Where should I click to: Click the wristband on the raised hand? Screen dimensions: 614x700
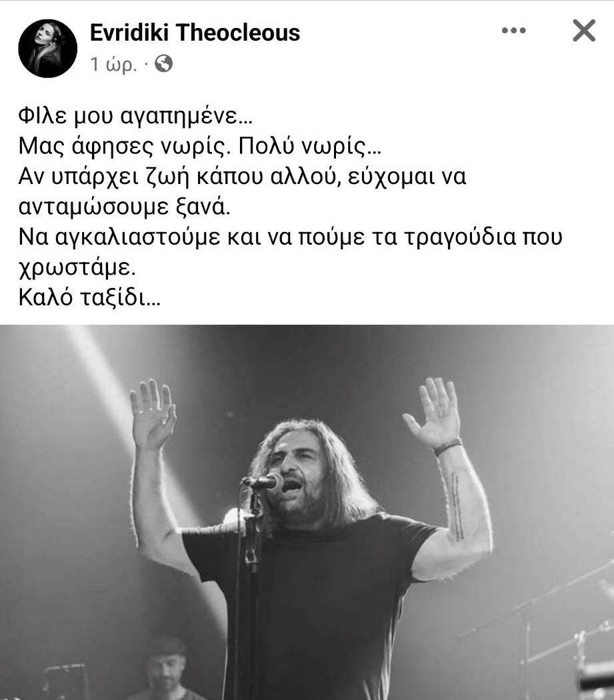pyautogui.click(x=447, y=447)
